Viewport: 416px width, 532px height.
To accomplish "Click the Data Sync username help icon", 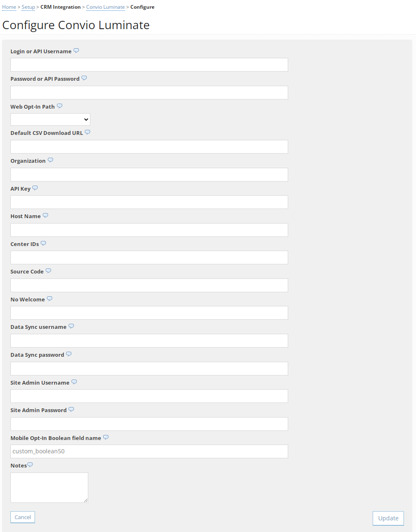I will pos(71,326).
